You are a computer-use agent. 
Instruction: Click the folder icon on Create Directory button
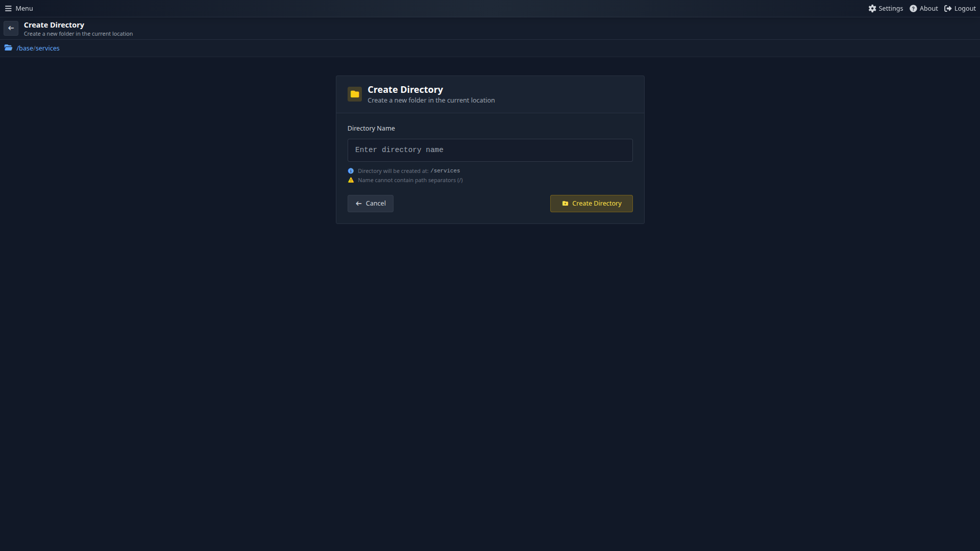pyautogui.click(x=565, y=203)
